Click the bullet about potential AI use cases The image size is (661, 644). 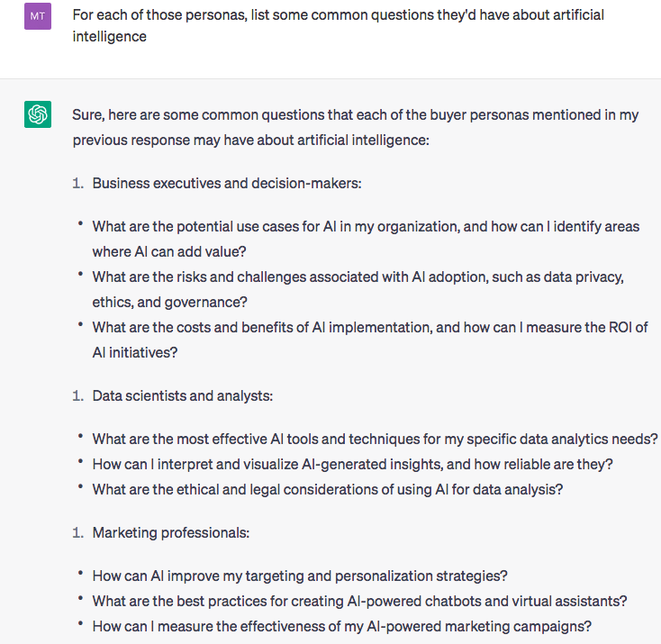point(366,239)
